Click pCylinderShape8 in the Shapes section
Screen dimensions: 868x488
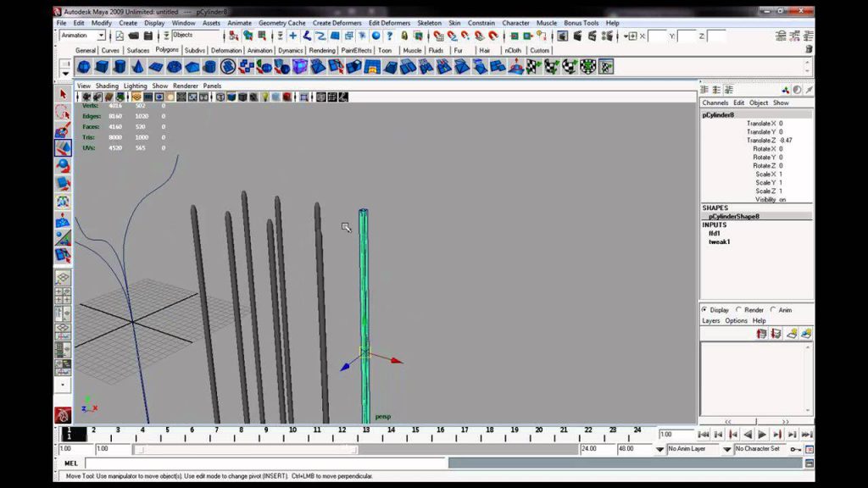pos(733,216)
